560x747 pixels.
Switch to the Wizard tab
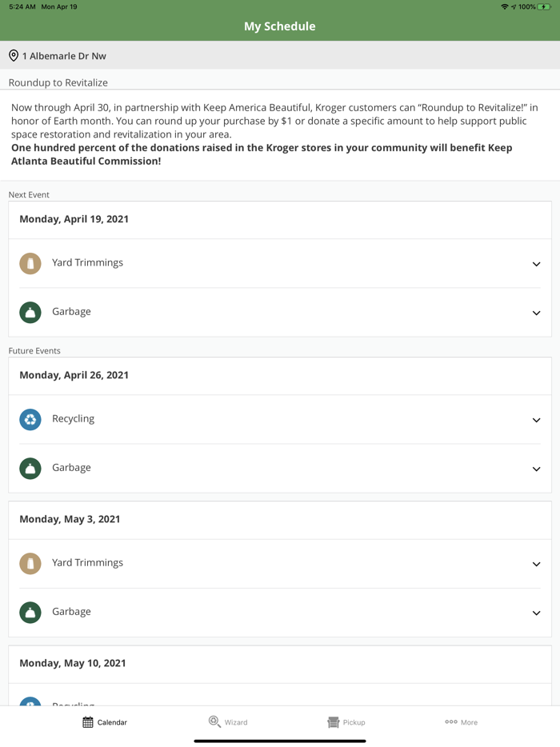[228, 722]
